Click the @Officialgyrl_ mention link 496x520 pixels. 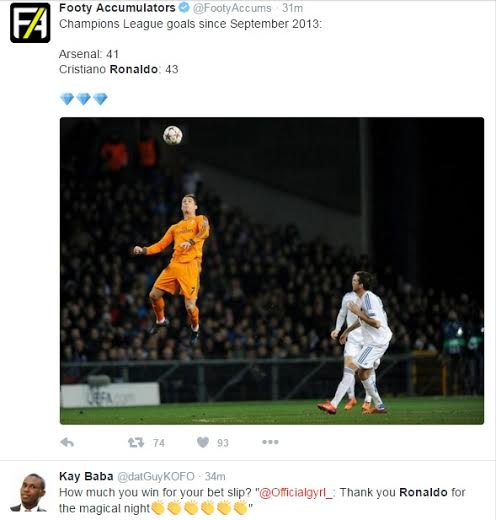tap(296, 492)
